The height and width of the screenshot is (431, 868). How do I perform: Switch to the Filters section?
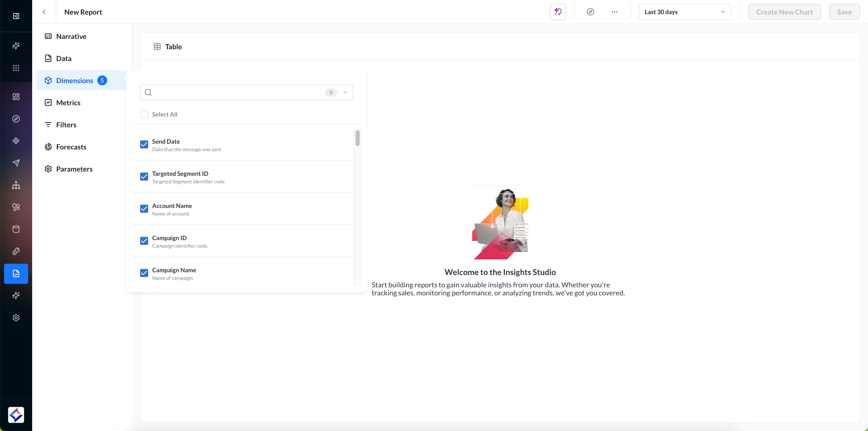click(x=66, y=125)
